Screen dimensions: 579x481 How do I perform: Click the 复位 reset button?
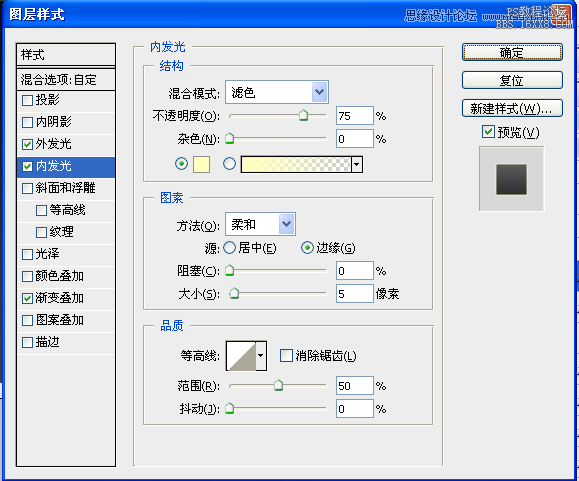click(x=512, y=80)
